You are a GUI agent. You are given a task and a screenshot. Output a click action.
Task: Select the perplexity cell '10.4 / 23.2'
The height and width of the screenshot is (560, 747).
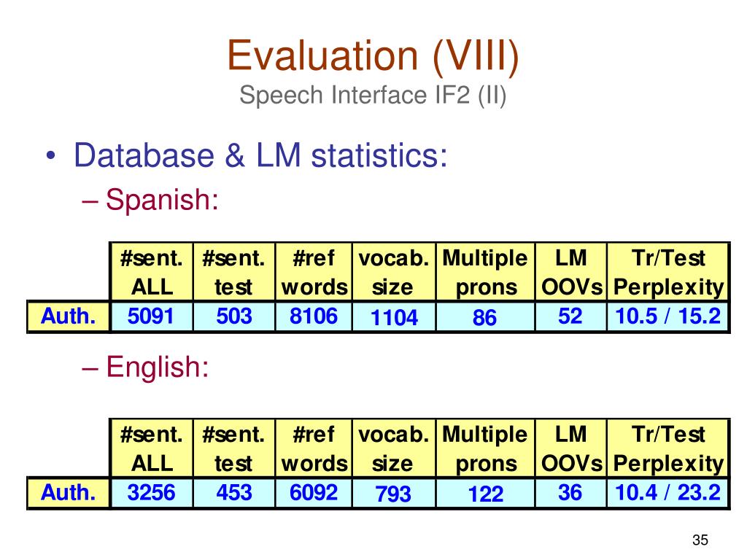[x=668, y=492]
